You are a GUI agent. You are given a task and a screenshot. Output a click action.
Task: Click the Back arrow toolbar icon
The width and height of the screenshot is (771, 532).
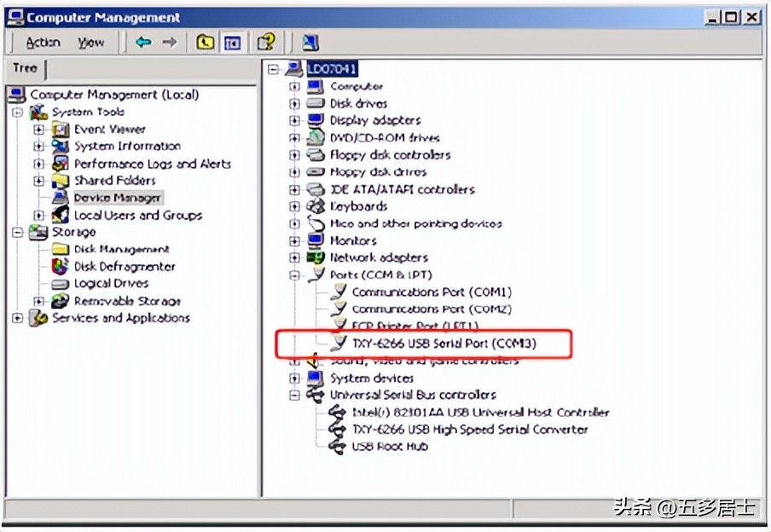tap(143, 43)
